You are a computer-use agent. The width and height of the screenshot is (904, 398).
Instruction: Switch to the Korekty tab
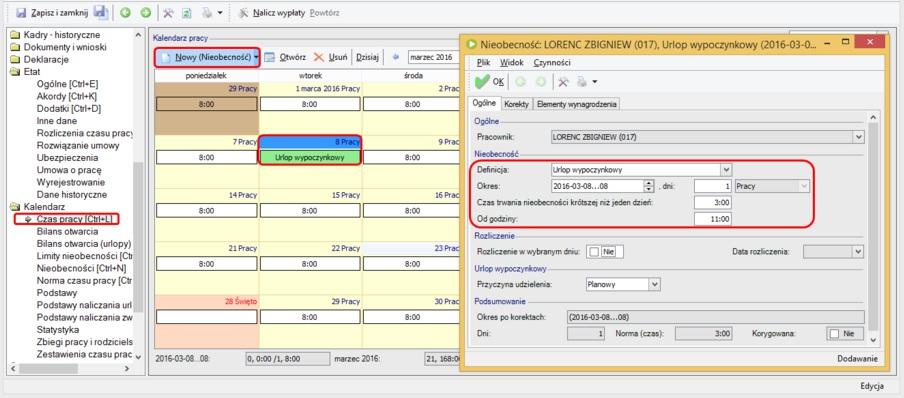(x=516, y=104)
